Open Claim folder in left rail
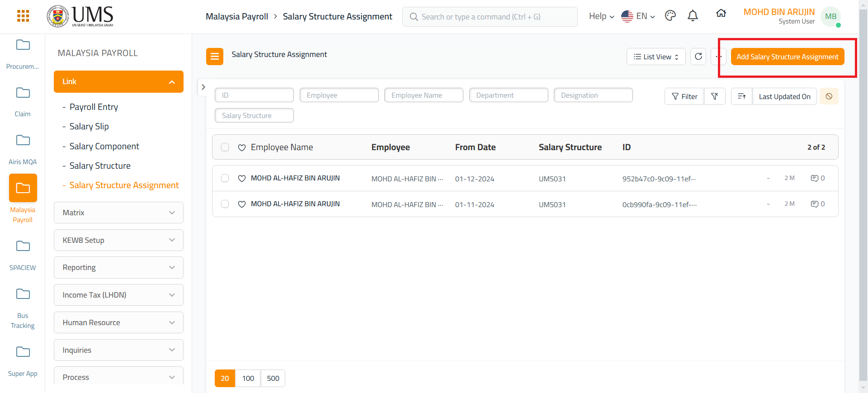Screen dimensions: 868x393 (23, 93)
